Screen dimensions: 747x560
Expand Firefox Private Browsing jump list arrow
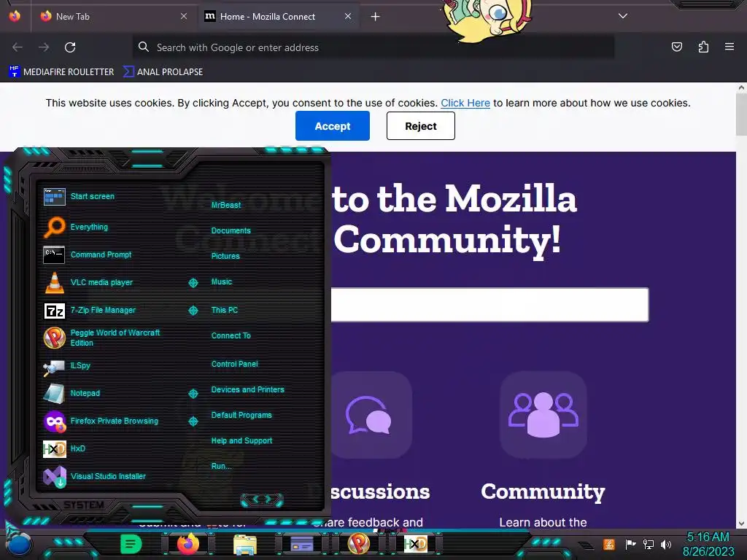(193, 421)
